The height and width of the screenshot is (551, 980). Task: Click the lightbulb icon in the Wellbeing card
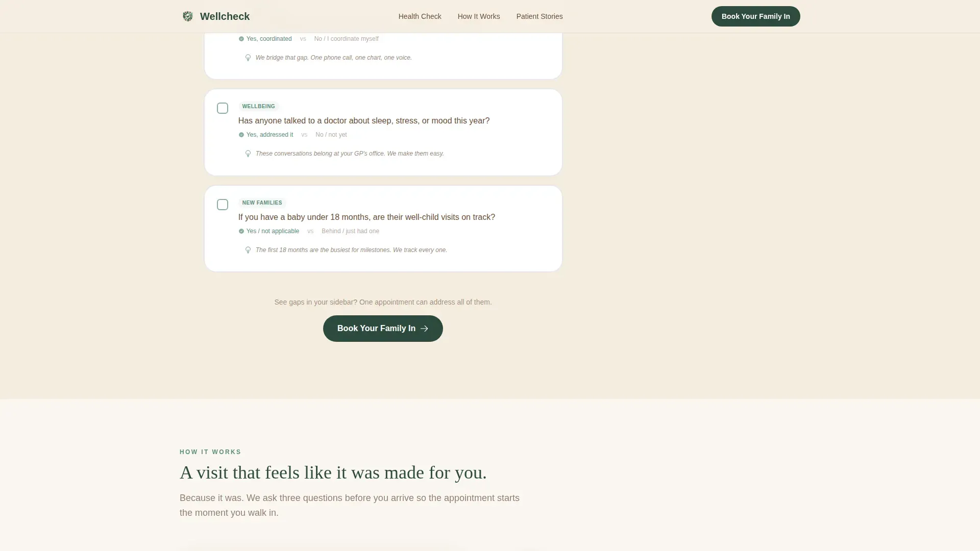tap(248, 154)
